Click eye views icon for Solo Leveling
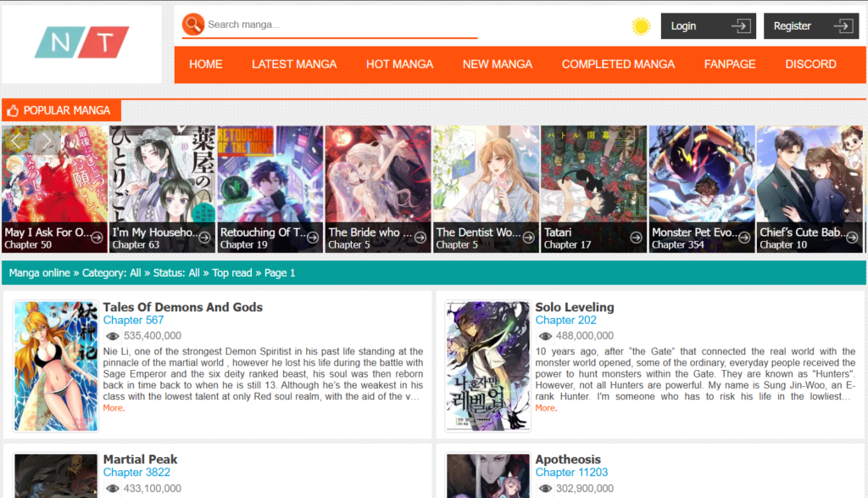Screen dimensions: 868x498 coord(545,336)
